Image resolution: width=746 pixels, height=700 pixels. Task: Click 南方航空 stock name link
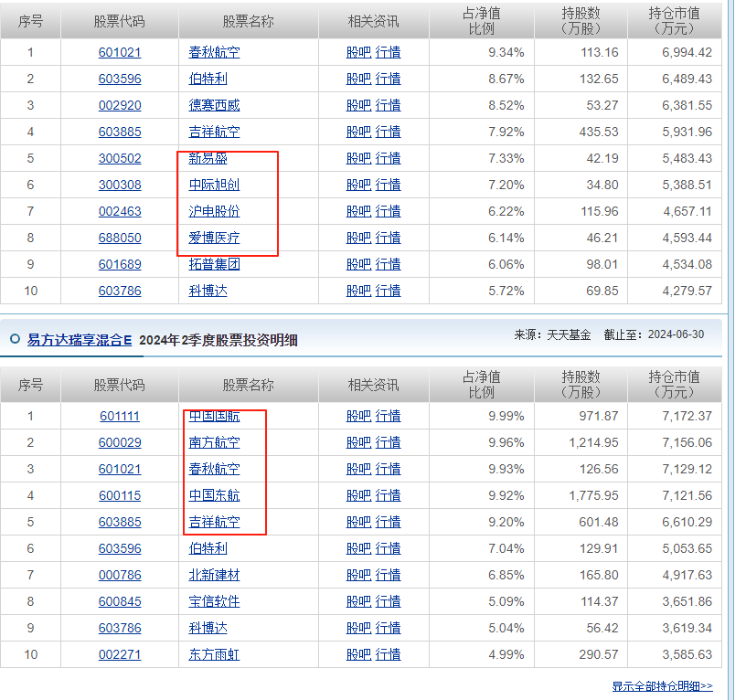tap(214, 442)
